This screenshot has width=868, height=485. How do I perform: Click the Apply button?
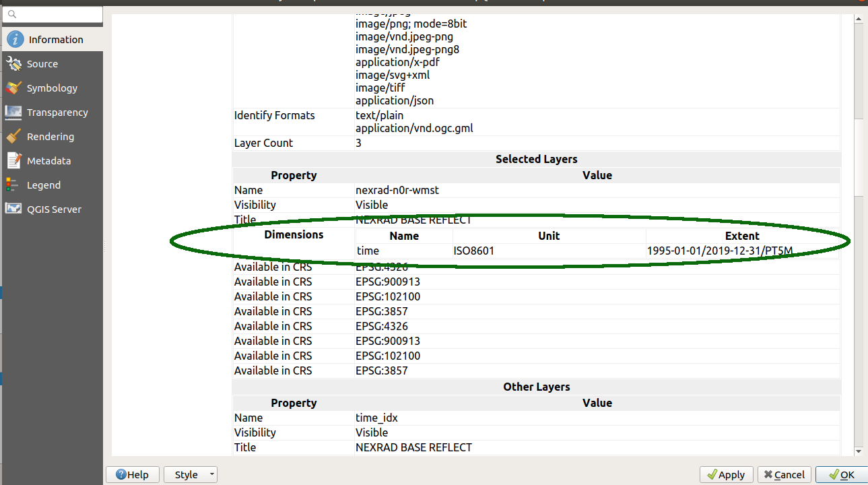(x=726, y=475)
